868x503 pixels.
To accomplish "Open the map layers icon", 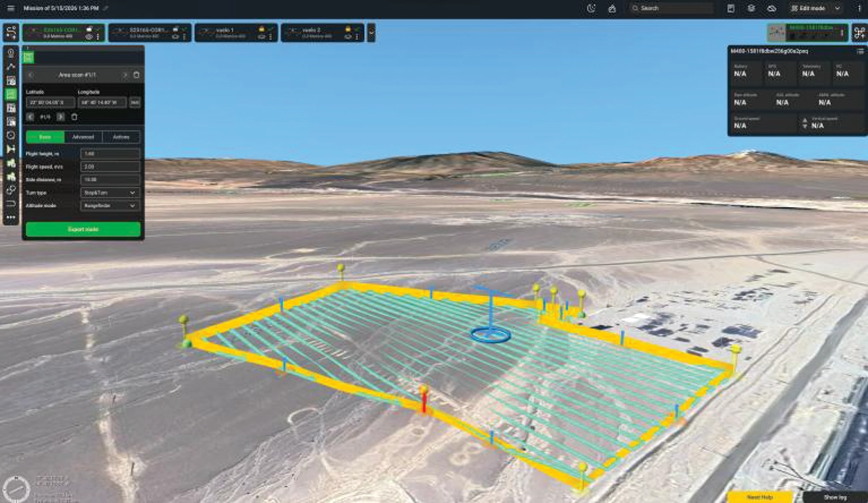I will 752,8.
